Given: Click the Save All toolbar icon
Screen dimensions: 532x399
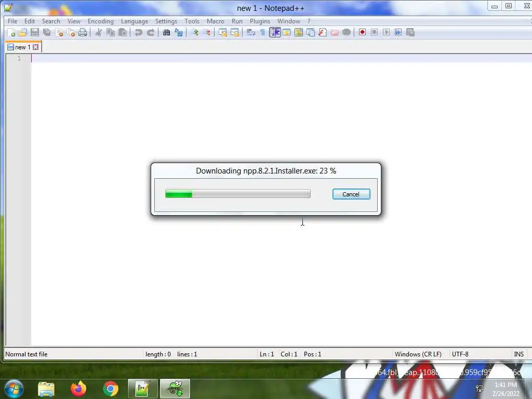Looking at the screenshot, I should [47, 33].
